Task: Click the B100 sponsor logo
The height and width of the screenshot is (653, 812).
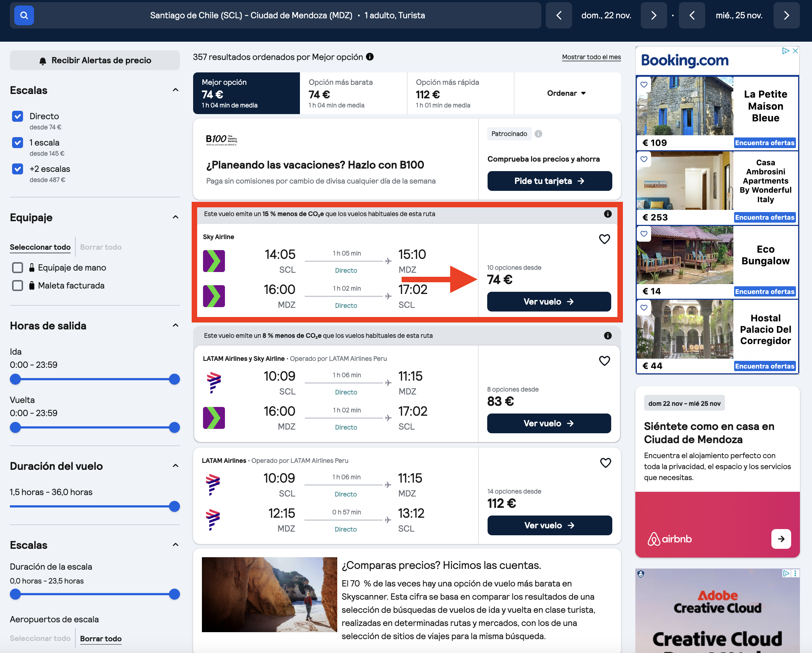Action: click(221, 140)
